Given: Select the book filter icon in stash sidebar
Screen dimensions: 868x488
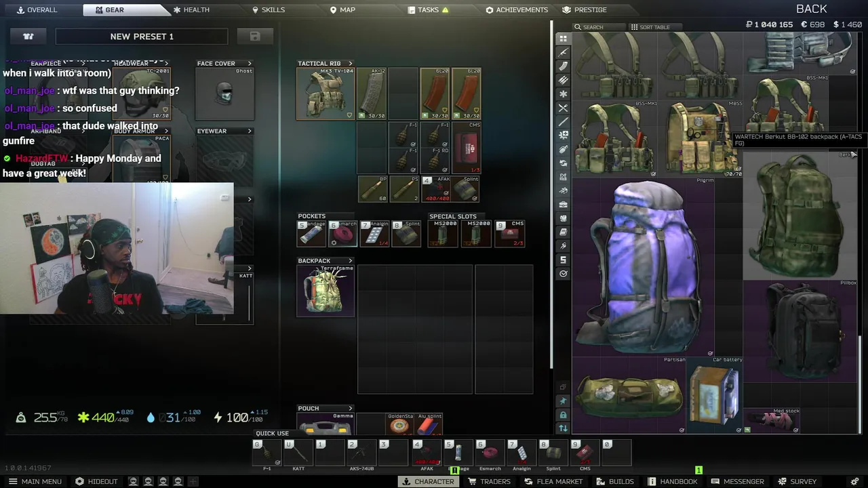Looking at the screenshot, I should (563, 232).
